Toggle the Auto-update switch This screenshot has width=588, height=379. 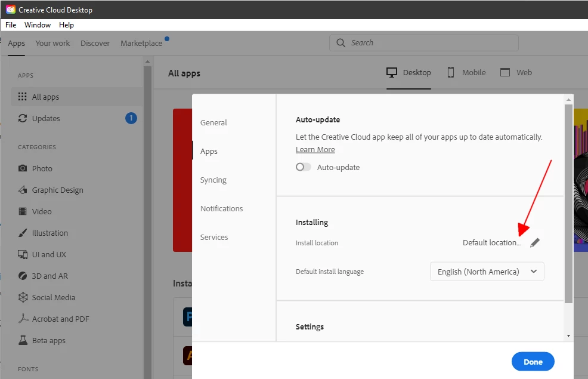(303, 167)
